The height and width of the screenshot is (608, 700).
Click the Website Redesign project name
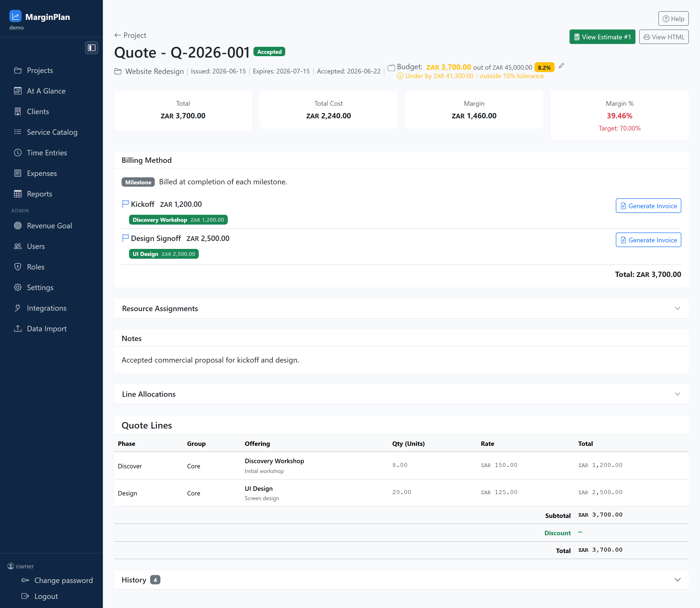pos(154,71)
